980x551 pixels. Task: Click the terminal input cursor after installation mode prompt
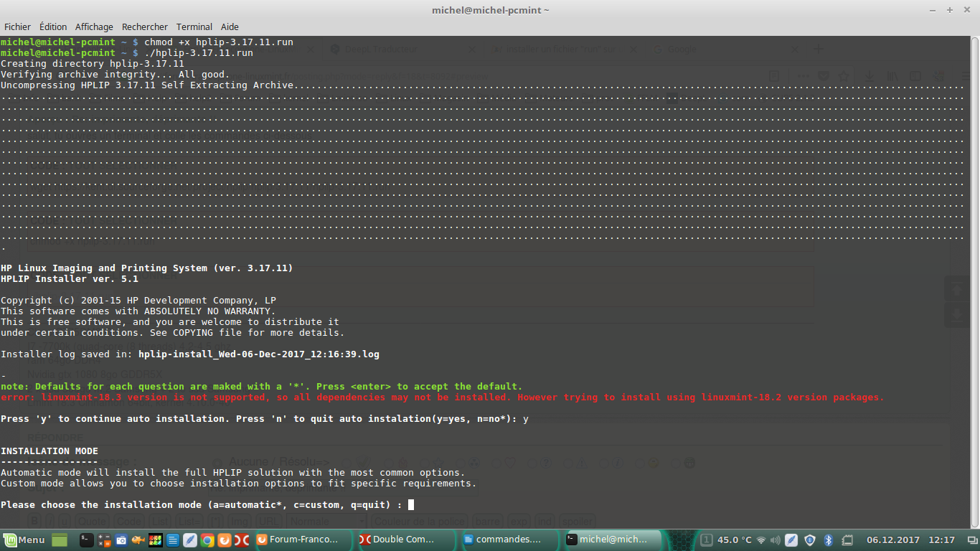[411, 505]
